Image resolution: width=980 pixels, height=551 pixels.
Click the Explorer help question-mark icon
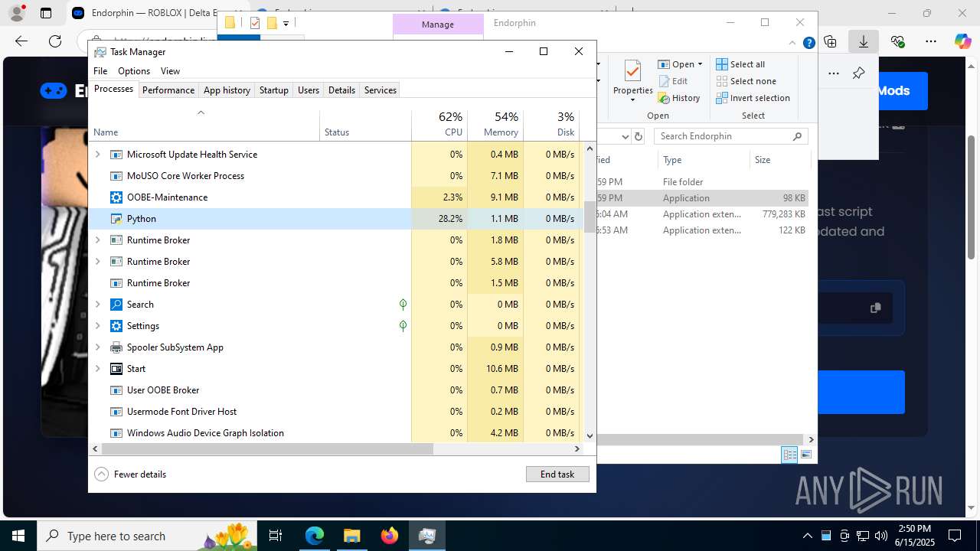pyautogui.click(x=808, y=43)
